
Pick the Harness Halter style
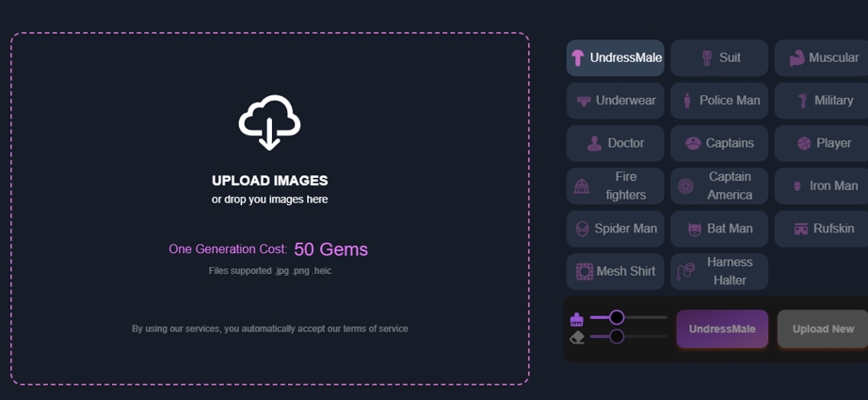[719, 271]
